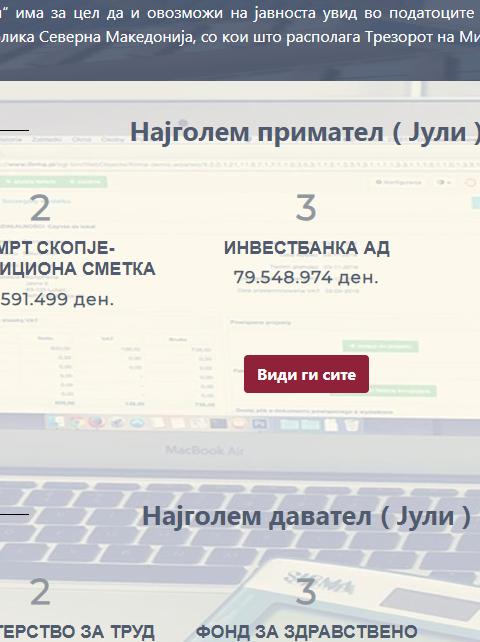Open the ФОНД ЗА ЗДРАВСТВЕНО giver entry
Screen dimensions: 480x642
coord(307,632)
